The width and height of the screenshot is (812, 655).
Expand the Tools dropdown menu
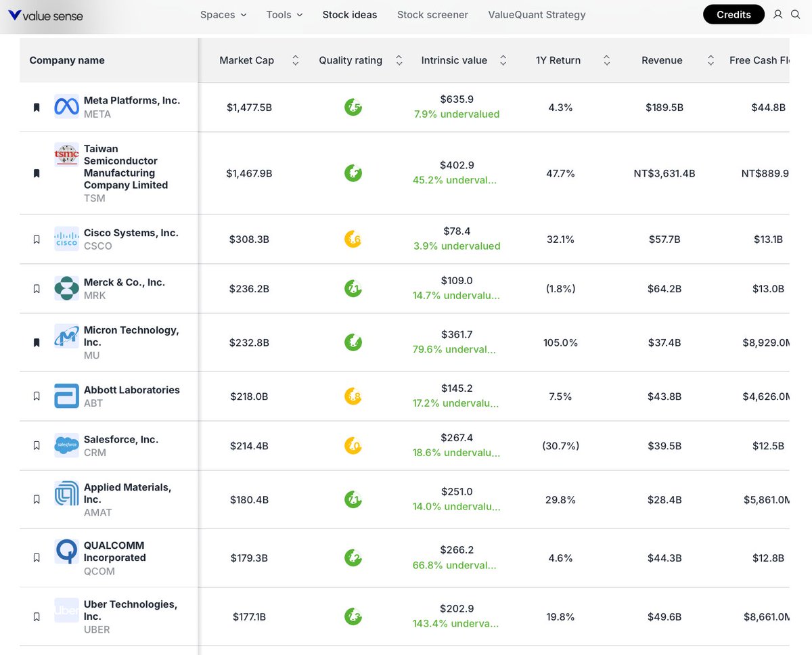click(x=284, y=14)
